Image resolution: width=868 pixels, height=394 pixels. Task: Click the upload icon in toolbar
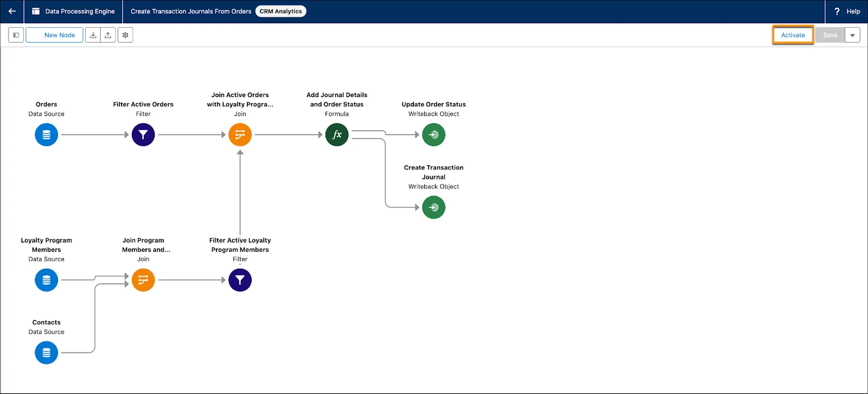tap(108, 35)
